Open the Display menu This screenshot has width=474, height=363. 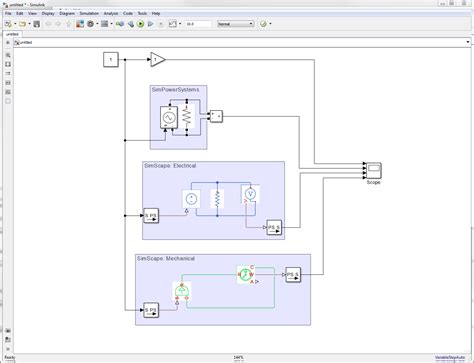click(48, 14)
